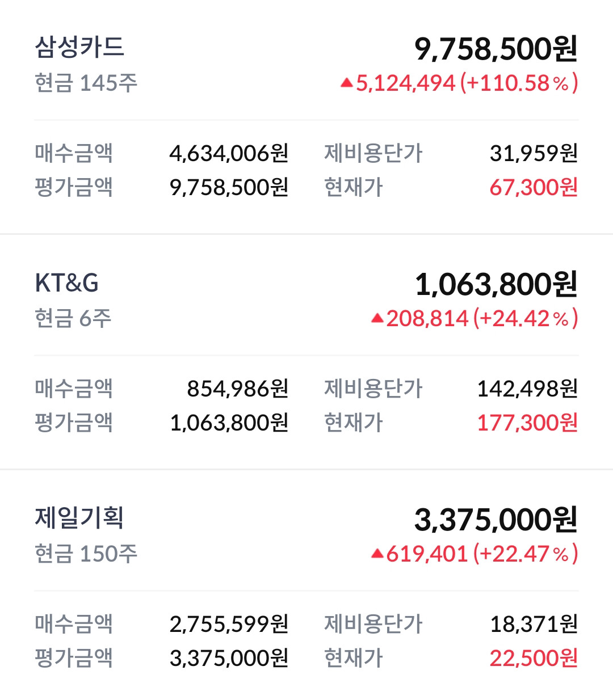
Task: Select the 제일기획 stock title
Action: coord(79,517)
